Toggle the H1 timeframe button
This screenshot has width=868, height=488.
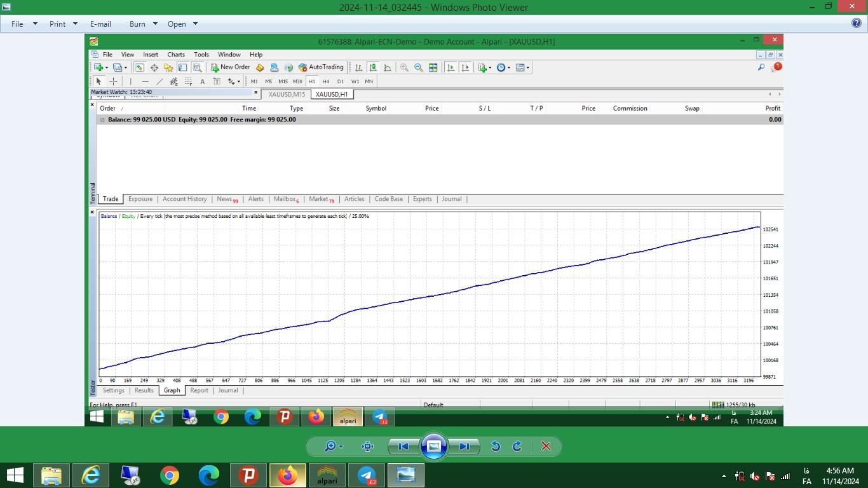click(x=312, y=81)
